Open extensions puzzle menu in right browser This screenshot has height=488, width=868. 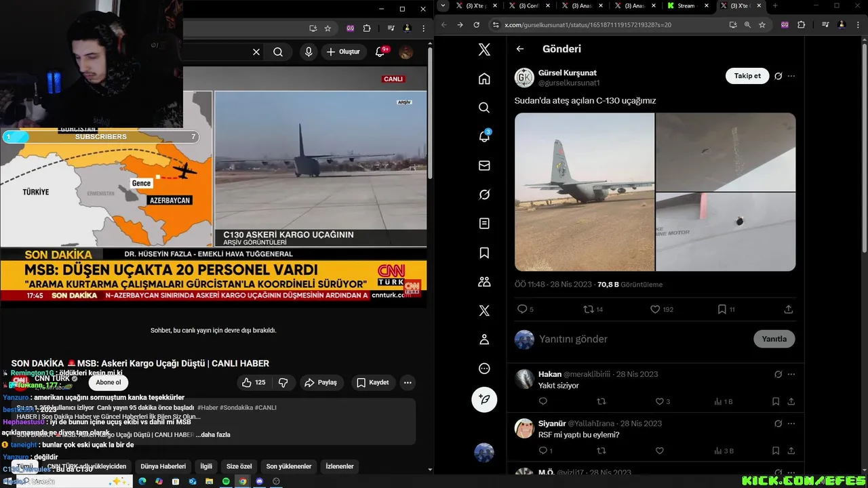pos(801,25)
